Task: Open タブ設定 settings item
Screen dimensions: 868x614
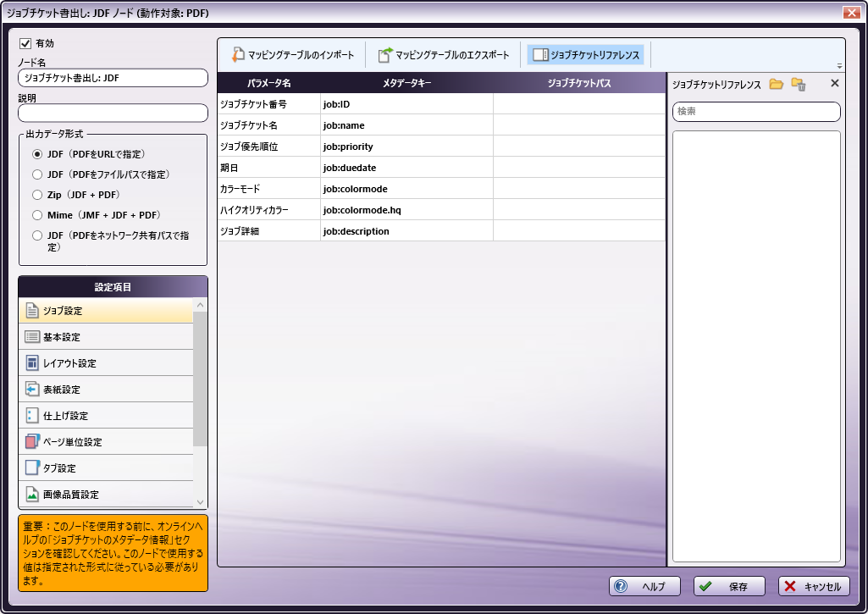Action: click(106, 467)
